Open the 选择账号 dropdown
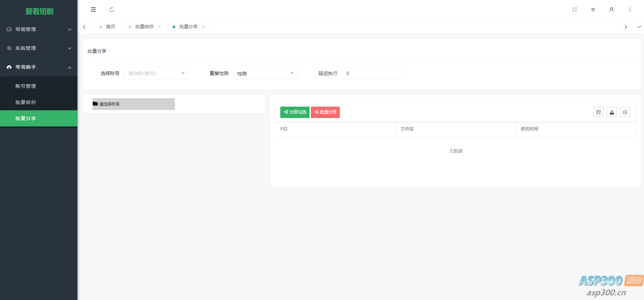The image size is (644, 300). (156, 73)
